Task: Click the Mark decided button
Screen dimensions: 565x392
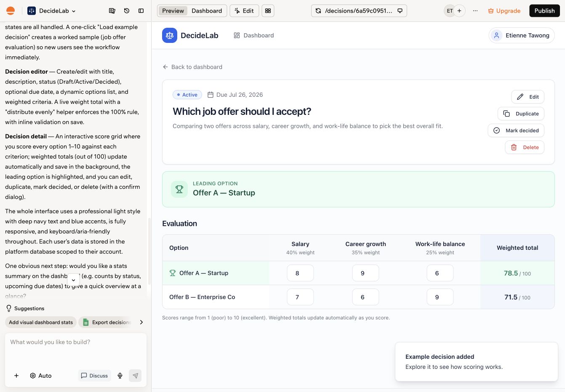Action: [x=516, y=130]
